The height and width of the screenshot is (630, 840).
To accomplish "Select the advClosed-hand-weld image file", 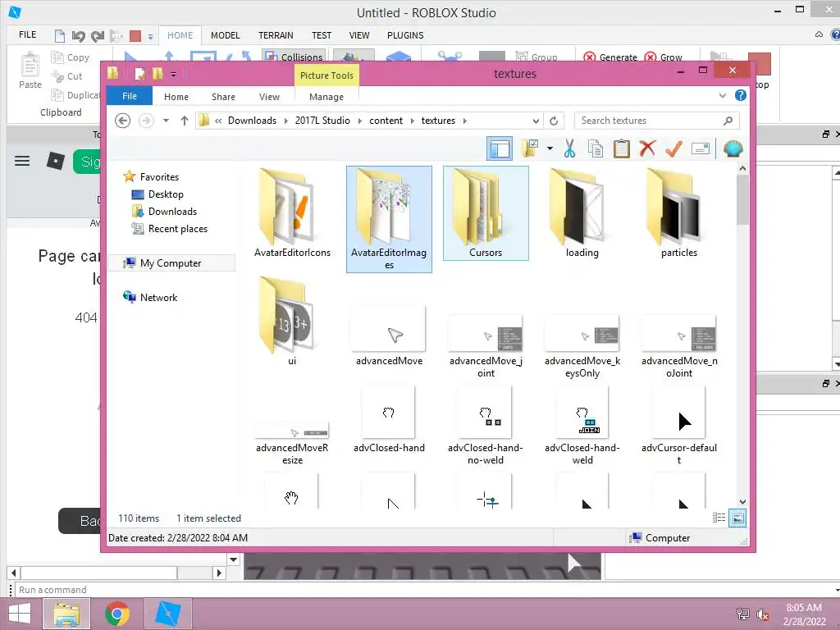I will (x=582, y=424).
